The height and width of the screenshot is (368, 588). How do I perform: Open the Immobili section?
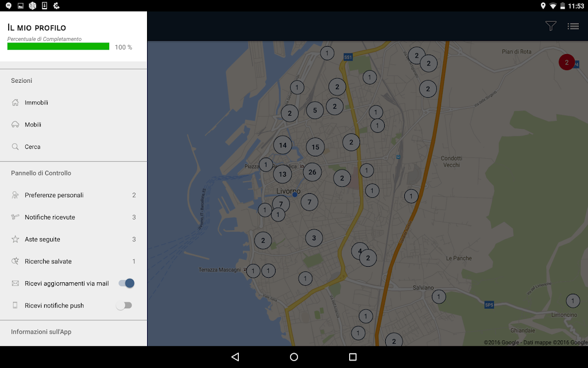(x=73, y=102)
